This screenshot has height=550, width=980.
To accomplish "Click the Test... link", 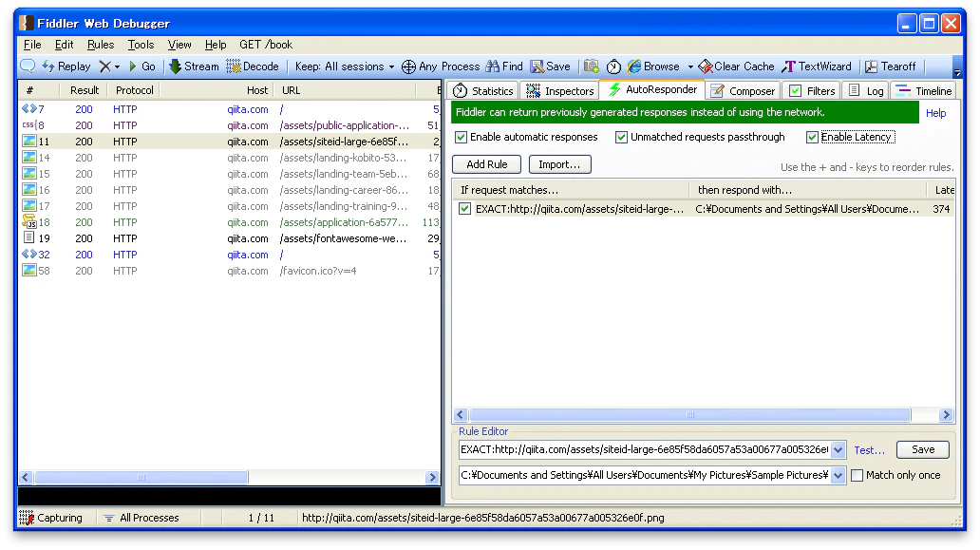I will tap(869, 450).
